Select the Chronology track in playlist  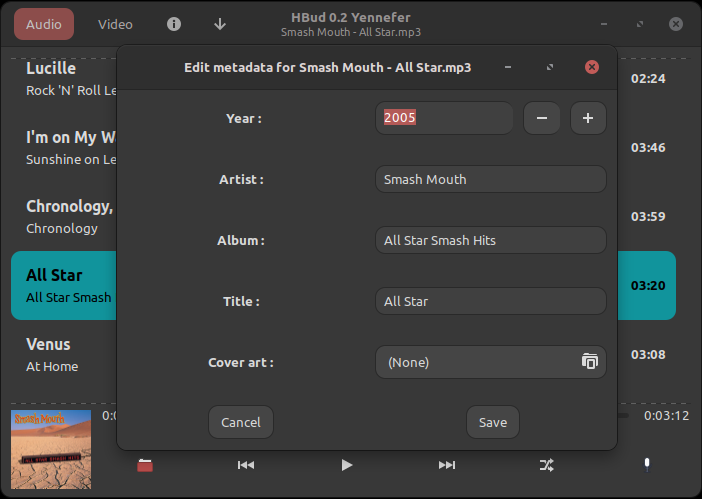click(x=64, y=217)
